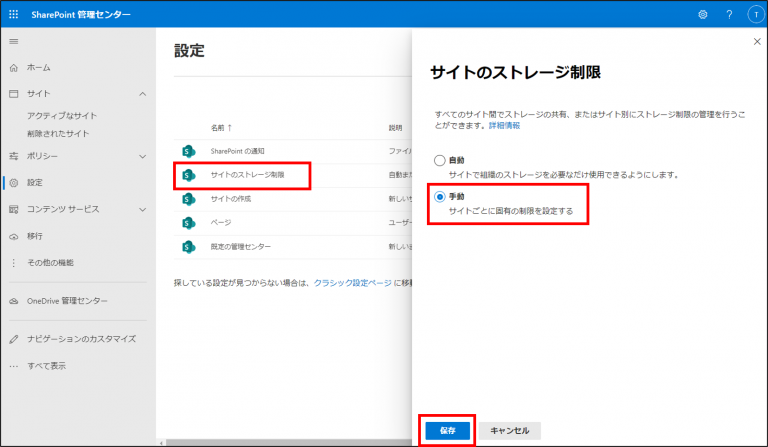
Task: Close the storage limit panel
Action: [x=756, y=42]
